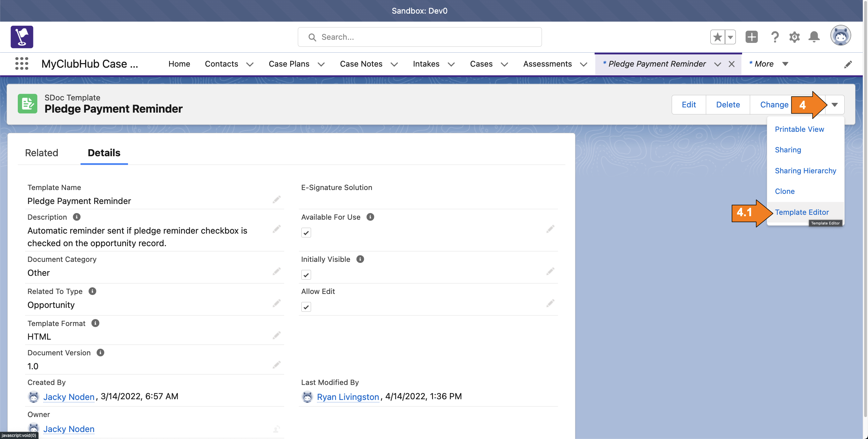Open the record actions dropdown arrow

835,104
